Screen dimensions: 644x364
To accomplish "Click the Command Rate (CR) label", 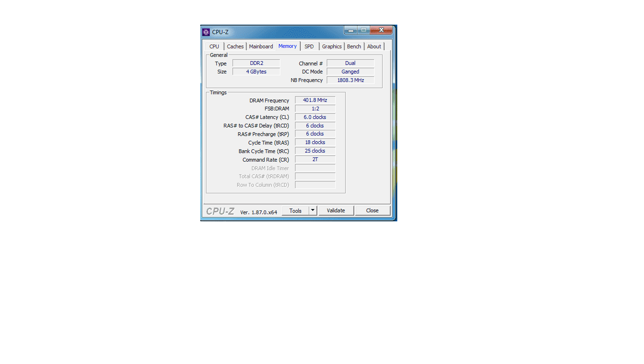I will (266, 160).
